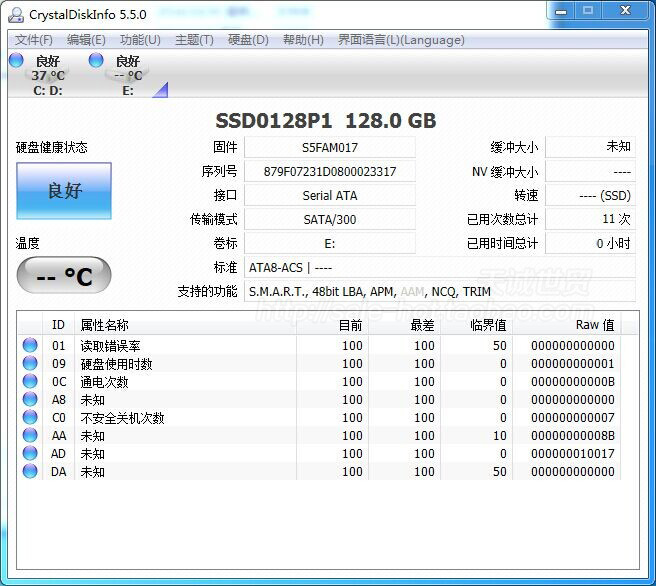The height and width of the screenshot is (586, 656).
Task: Maximize the CrystalDiskInfo window
Action: click(588, 11)
